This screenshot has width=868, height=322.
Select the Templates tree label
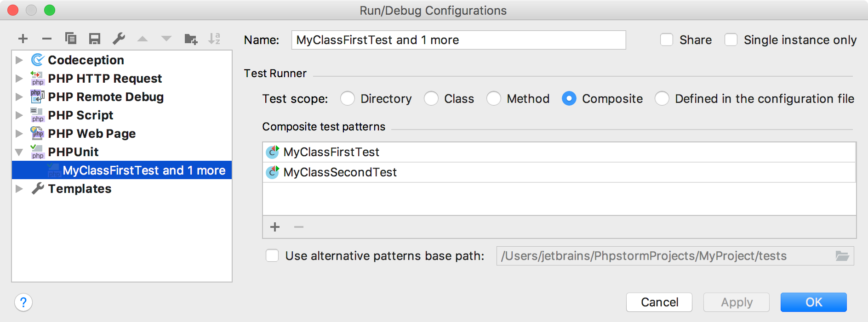[x=80, y=189]
